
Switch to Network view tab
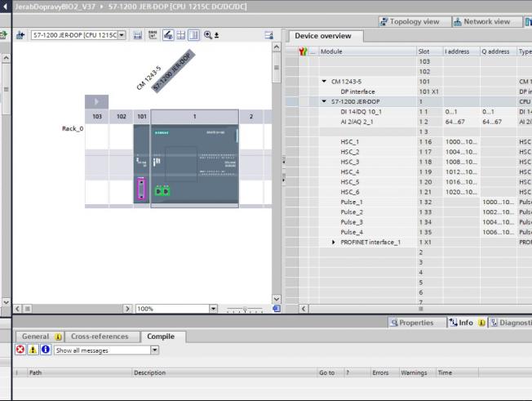click(487, 22)
